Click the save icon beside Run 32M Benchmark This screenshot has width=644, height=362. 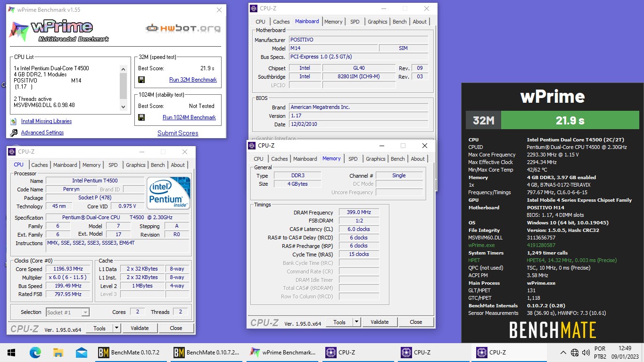pyautogui.click(x=141, y=80)
